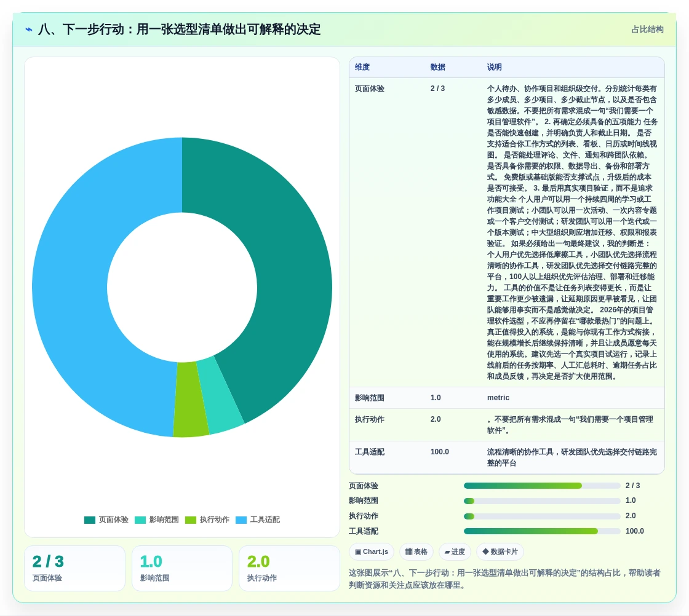689x616 pixels.
Task: Toggle the 工具适配 legend color swatch
Action: pos(241,520)
